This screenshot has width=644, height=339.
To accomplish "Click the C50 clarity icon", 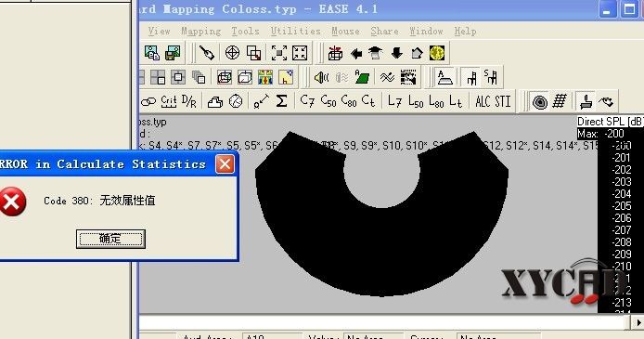I will tap(328, 101).
